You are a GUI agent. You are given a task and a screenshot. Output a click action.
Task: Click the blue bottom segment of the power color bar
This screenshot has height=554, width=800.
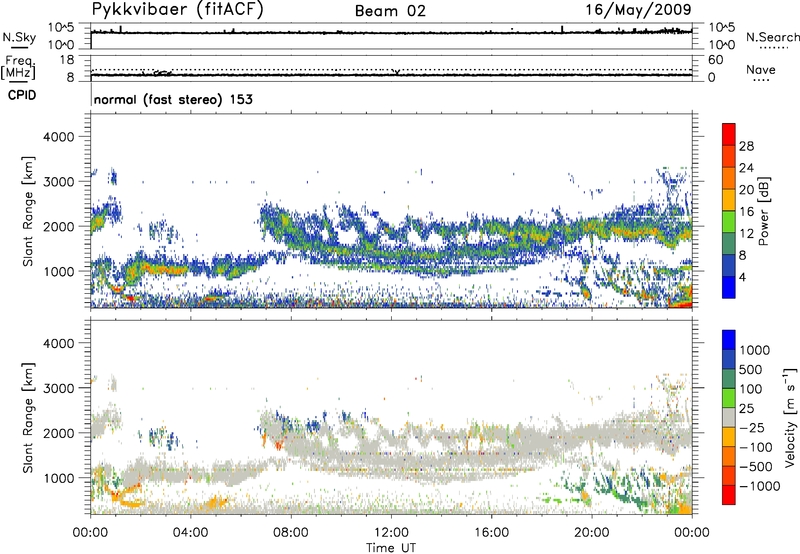[729, 287]
